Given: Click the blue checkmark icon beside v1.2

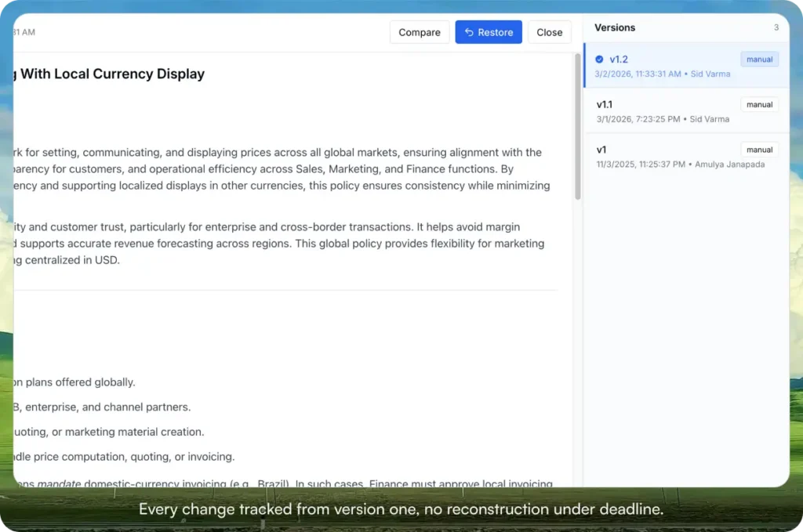Looking at the screenshot, I should tap(599, 60).
